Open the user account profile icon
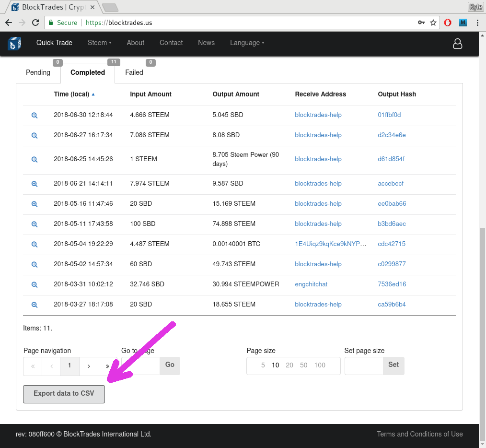Image resolution: width=486 pixels, height=448 pixels. [x=458, y=44]
